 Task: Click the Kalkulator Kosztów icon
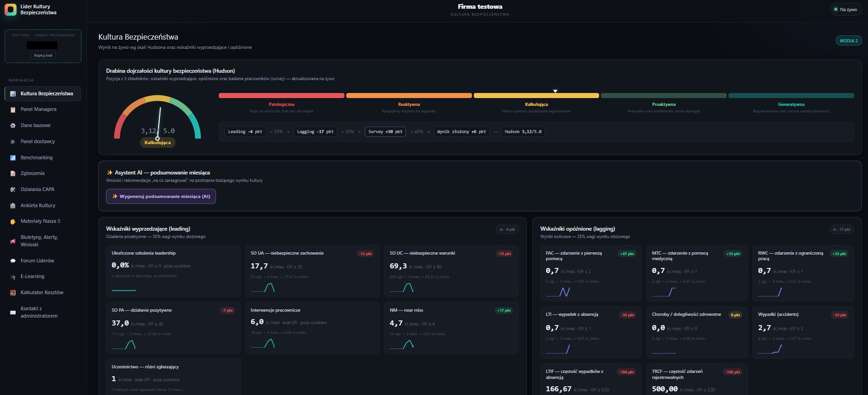click(13, 292)
